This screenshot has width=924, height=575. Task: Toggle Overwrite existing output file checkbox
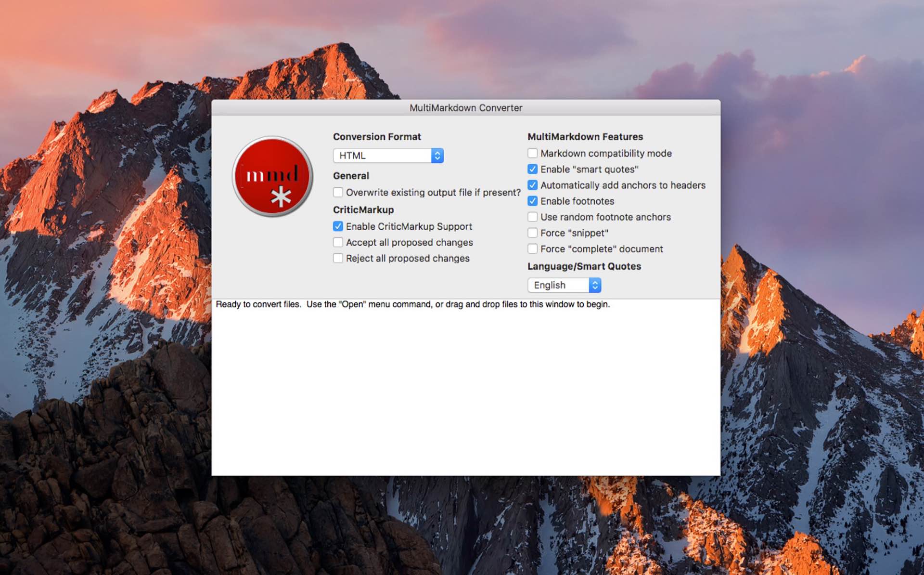[x=338, y=193]
